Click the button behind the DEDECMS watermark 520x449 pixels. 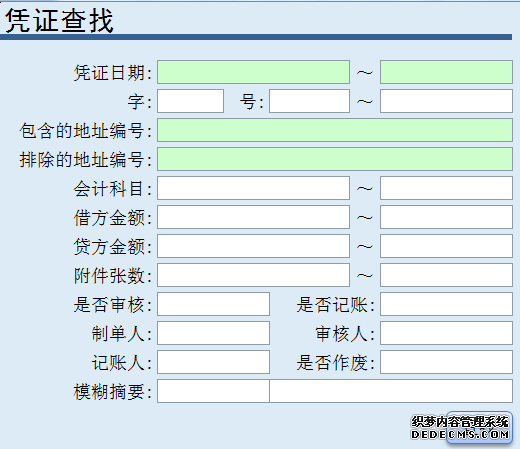click(479, 428)
